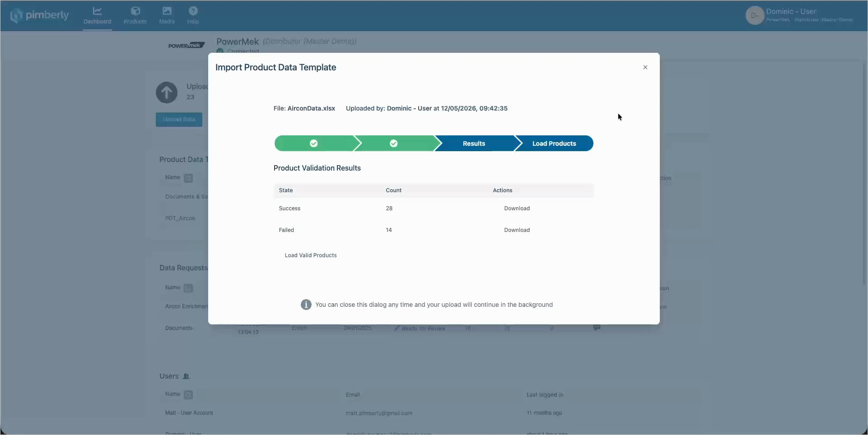Click the Pimberly logo
Viewport: 868px width, 435px height.
(x=40, y=15)
